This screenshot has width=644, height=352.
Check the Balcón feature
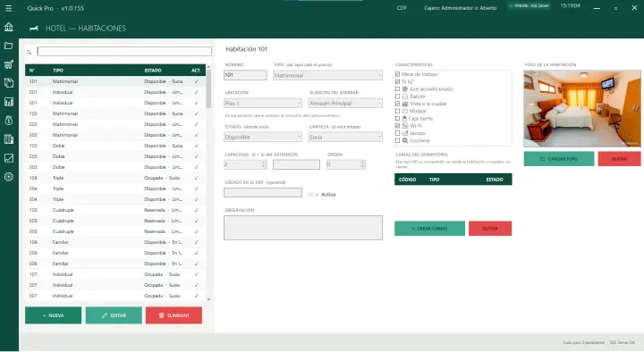coord(397,96)
